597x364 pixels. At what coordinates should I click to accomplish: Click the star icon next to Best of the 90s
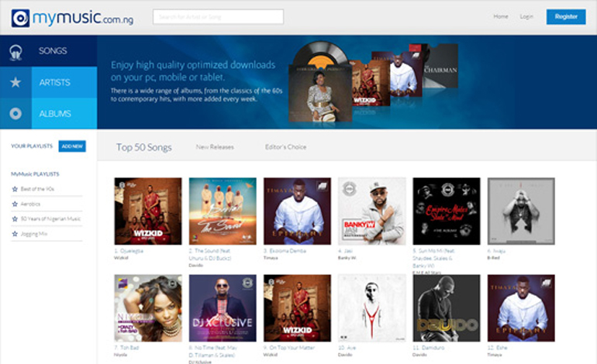[15, 189]
